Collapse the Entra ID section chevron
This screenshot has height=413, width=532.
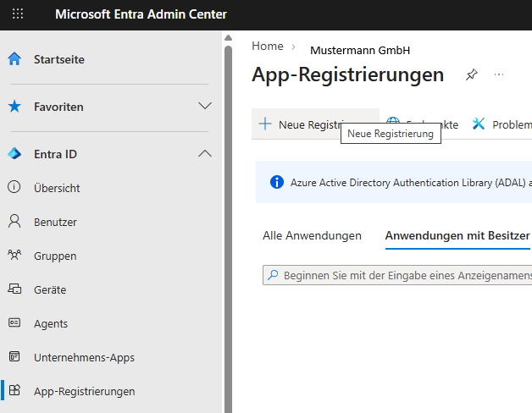click(x=205, y=153)
